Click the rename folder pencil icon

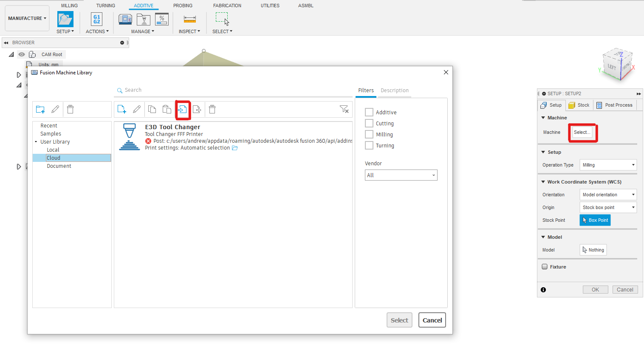point(55,109)
